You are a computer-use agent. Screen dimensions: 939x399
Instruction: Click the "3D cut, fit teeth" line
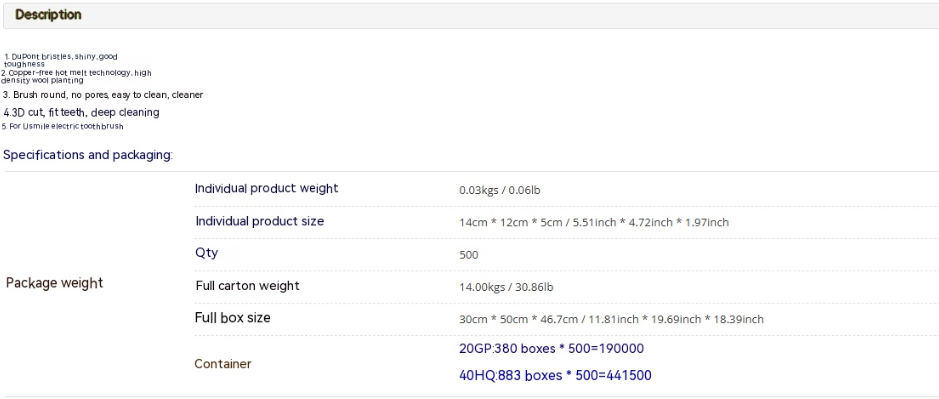[x=81, y=112]
